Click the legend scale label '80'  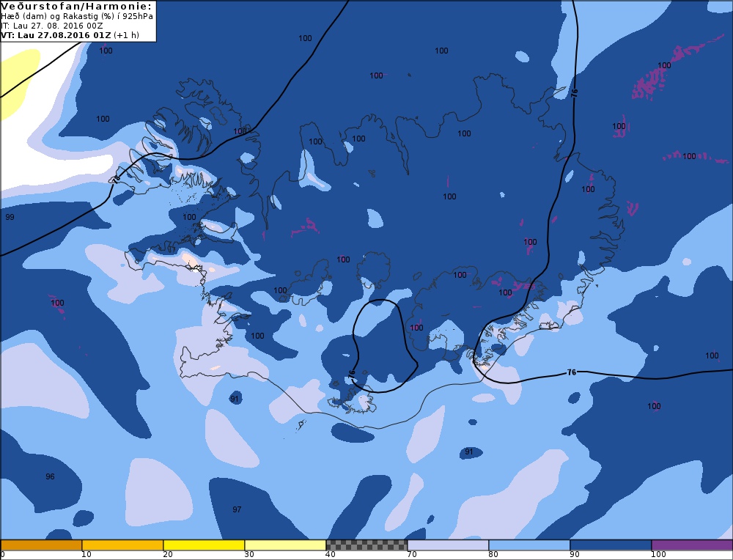493,554
